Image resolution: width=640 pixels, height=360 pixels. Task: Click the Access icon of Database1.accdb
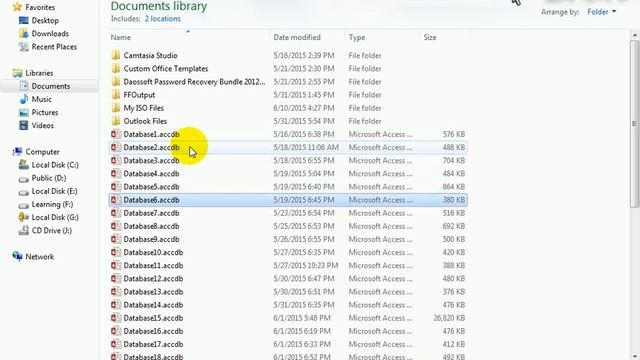coord(116,134)
